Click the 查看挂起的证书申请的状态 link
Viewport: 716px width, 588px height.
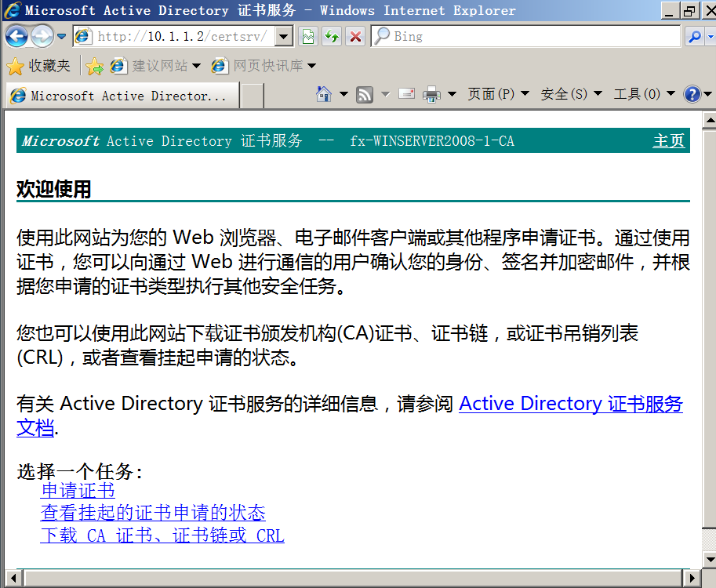[153, 513]
